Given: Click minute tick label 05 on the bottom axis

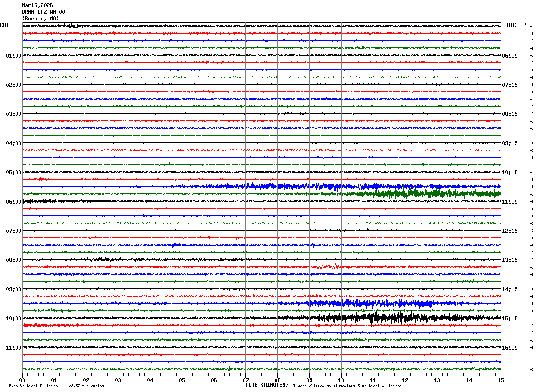Looking at the screenshot, I should click(x=182, y=380).
